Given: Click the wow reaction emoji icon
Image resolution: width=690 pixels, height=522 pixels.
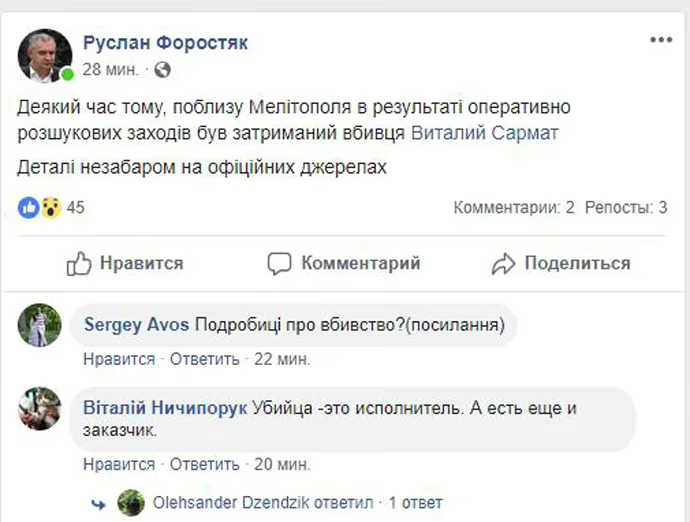Looking at the screenshot, I should tap(50, 208).
